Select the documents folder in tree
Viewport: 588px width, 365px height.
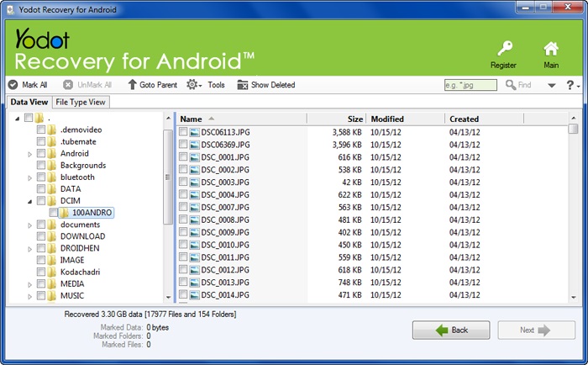[81, 225]
